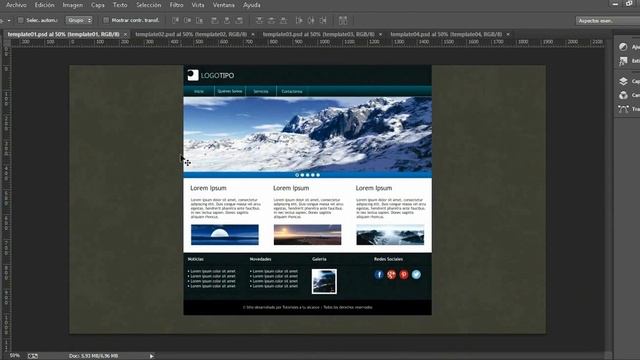This screenshot has width=640, height=360.
Task: Click the distribute top edges icon
Action: 259,20
